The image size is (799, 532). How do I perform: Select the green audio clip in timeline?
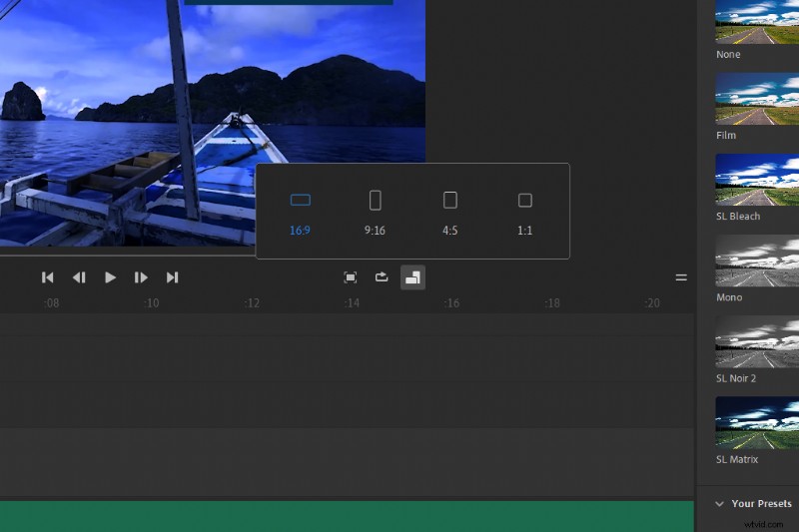347,516
